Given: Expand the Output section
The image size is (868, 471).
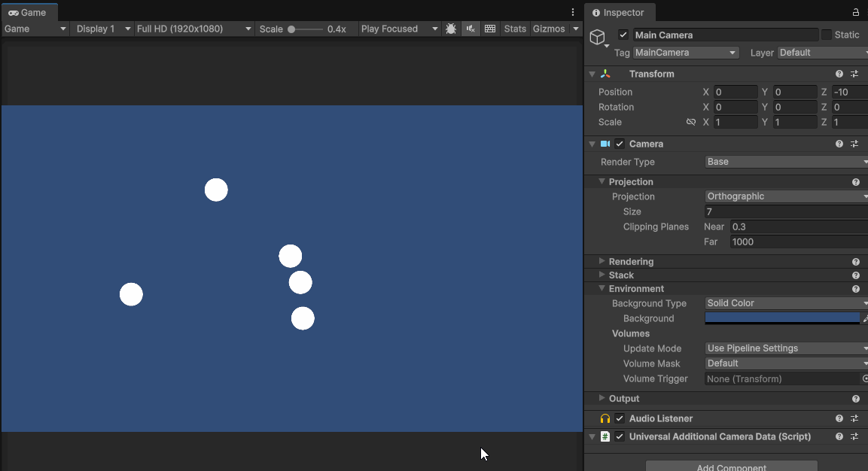Looking at the screenshot, I should pos(602,398).
